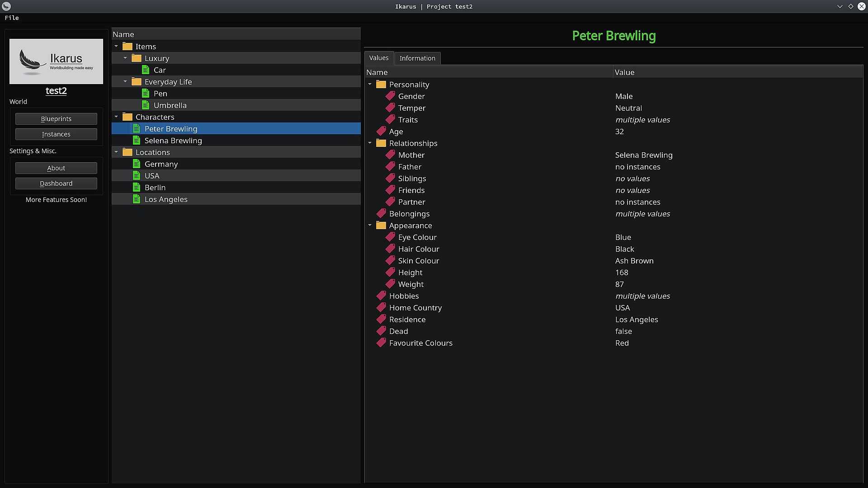Collapse the Everyday Life folder arrow
868x488 pixels.
(125, 82)
